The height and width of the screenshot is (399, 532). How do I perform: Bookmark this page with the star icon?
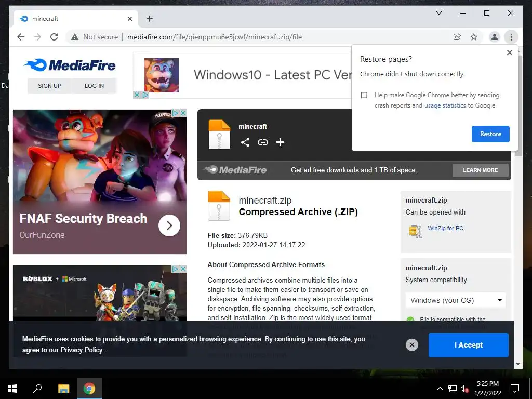click(474, 37)
